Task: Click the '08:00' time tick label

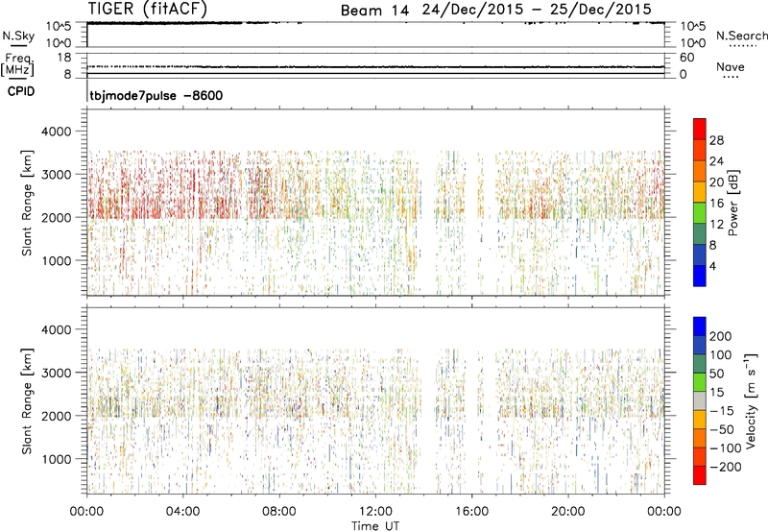Action: tap(279, 512)
